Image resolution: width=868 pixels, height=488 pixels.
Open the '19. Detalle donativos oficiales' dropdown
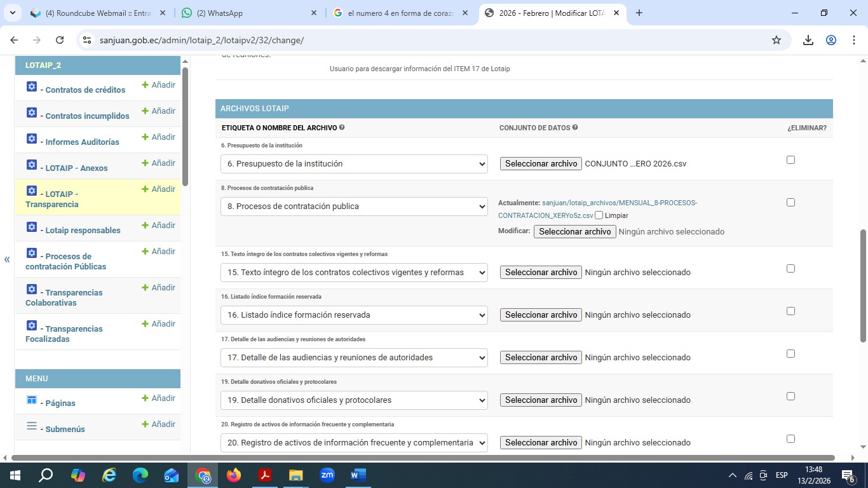(x=354, y=400)
